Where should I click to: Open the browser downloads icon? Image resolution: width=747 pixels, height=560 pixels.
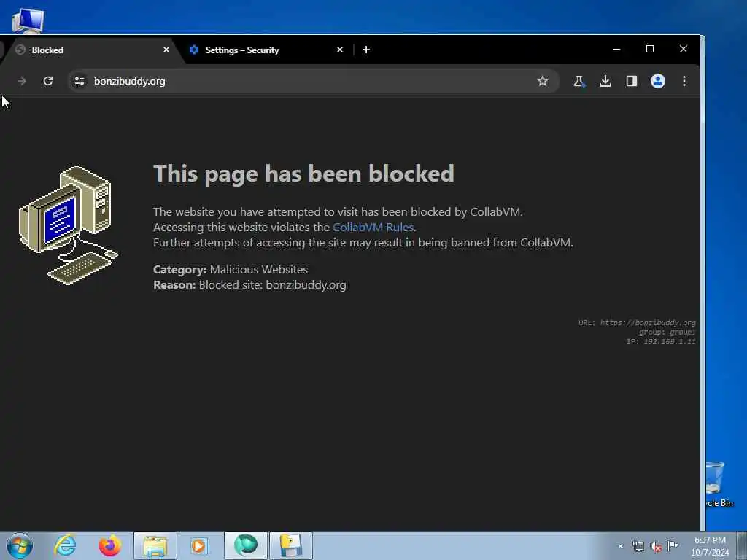tap(605, 81)
